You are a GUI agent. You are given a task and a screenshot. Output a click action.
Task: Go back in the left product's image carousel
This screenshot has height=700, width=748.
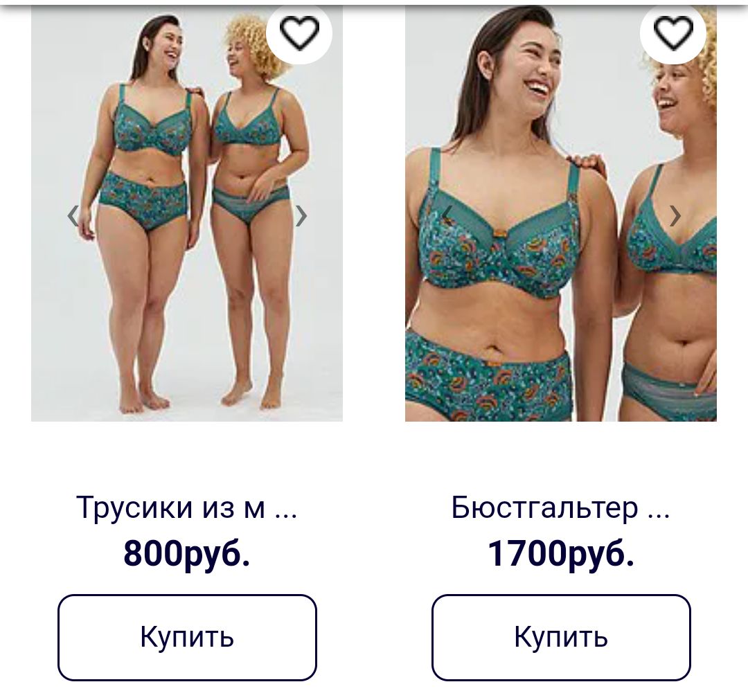coord(73,215)
